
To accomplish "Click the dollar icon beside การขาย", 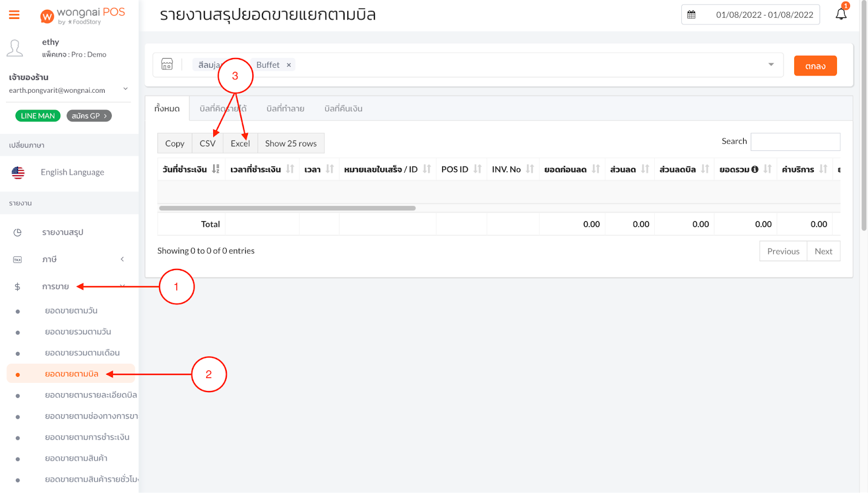I will tap(17, 286).
